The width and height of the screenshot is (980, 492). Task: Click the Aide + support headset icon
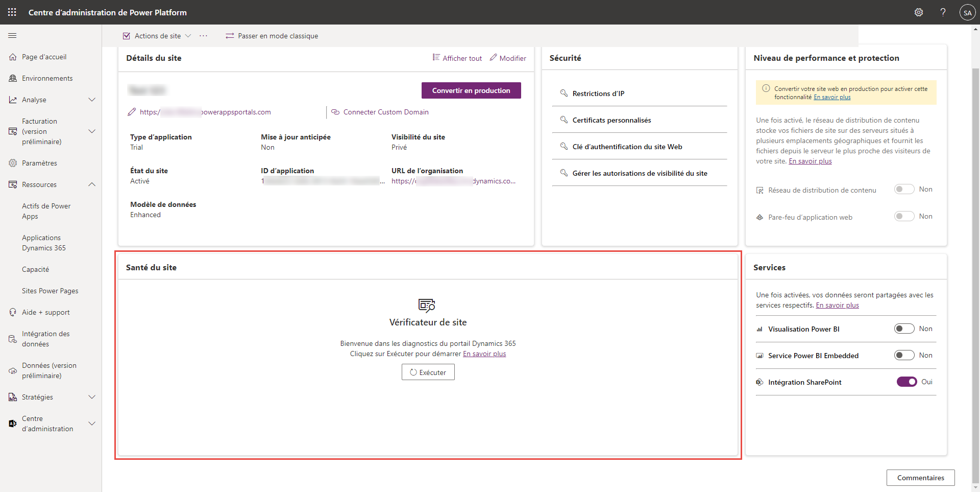coord(13,313)
